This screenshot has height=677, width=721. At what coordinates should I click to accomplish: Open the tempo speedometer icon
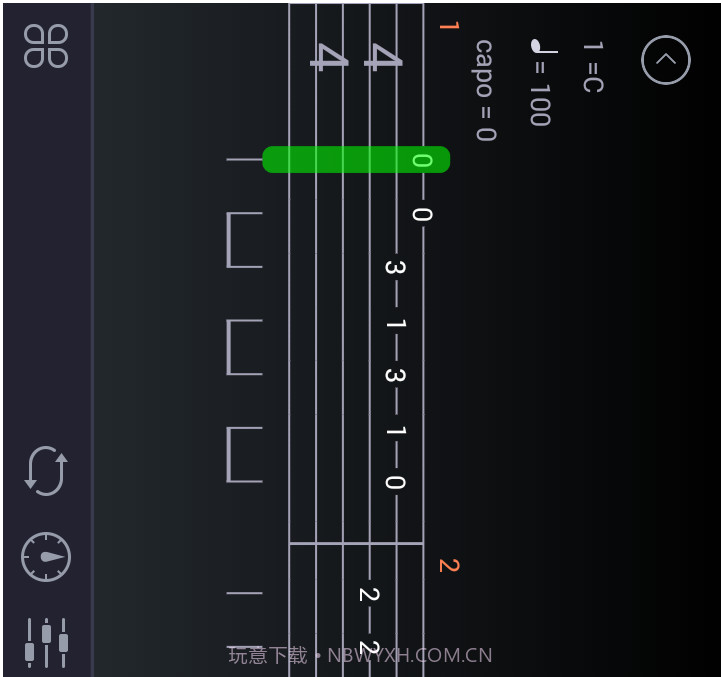46,557
